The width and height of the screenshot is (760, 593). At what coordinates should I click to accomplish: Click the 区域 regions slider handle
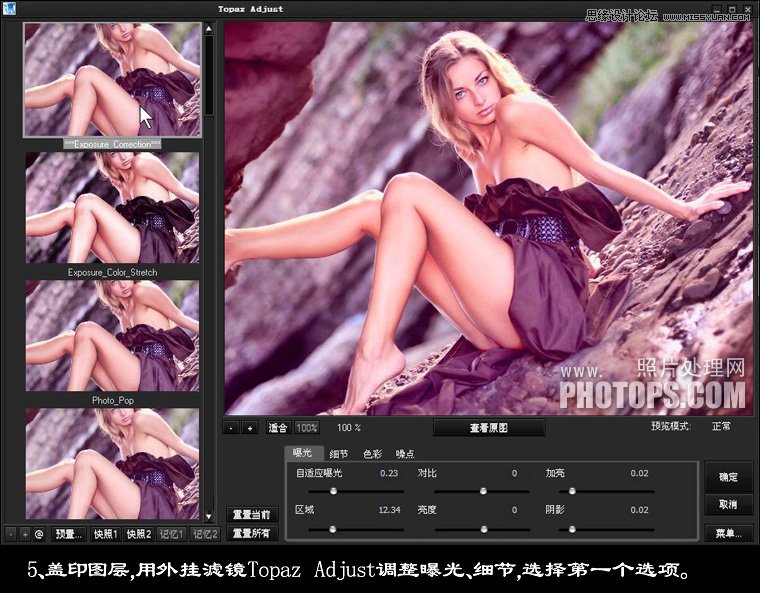pos(332,529)
